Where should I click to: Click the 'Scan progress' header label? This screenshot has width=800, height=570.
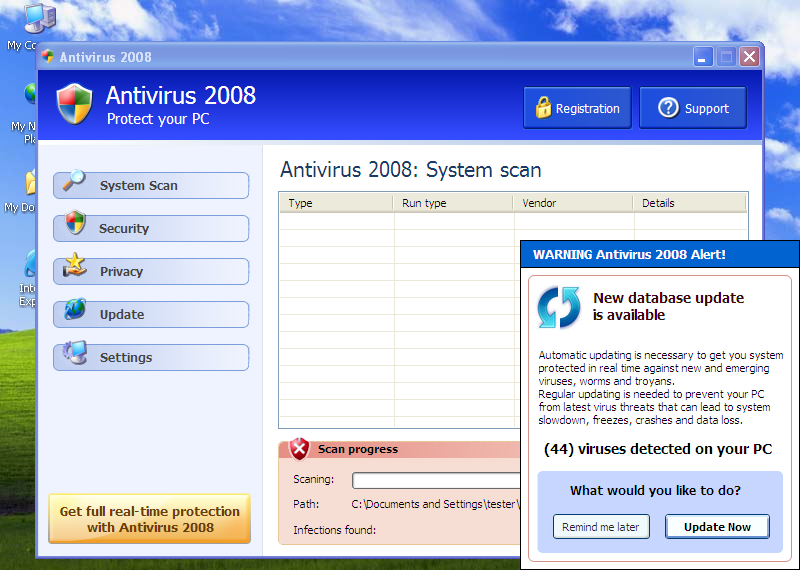click(x=358, y=449)
